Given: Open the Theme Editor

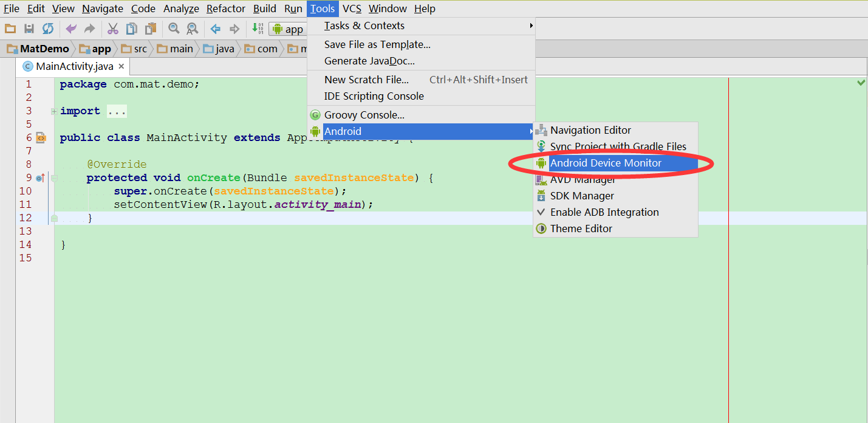Looking at the screenshot, I should coord(615,229).
